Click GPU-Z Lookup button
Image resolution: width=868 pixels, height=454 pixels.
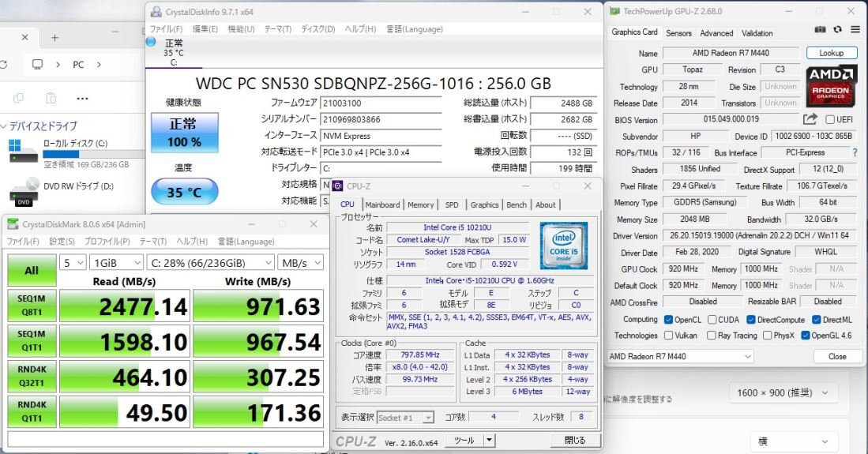(x=832, y=53)
